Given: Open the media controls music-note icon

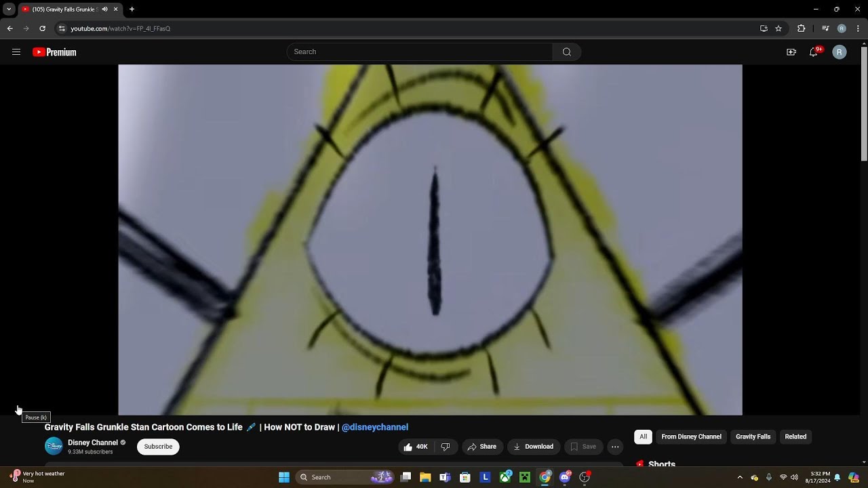Looking at the screenshot, I should [x=825, y=28].
